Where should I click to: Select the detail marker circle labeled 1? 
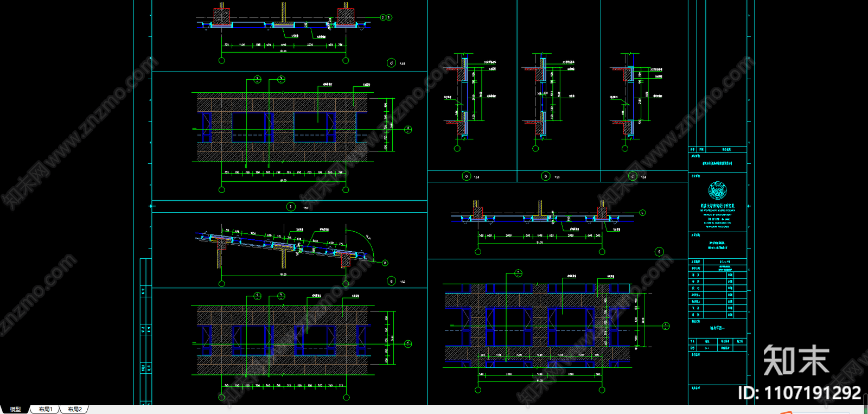coord(291,207)
